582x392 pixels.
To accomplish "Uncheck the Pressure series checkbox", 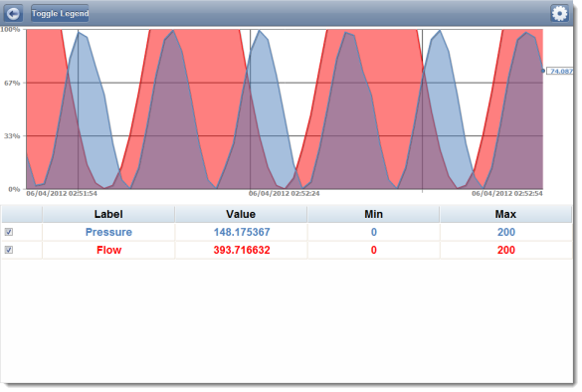I will 9,232.
